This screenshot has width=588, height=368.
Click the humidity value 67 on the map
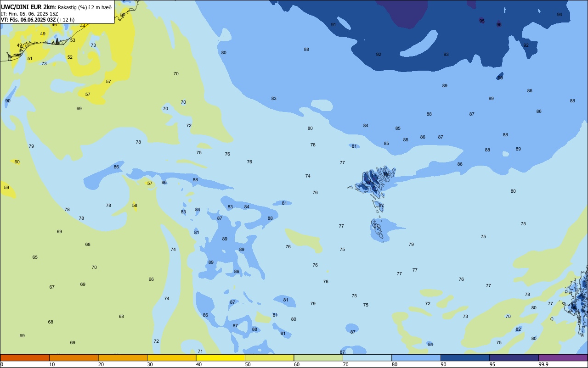pyautogui.click(x=52, y=287)
